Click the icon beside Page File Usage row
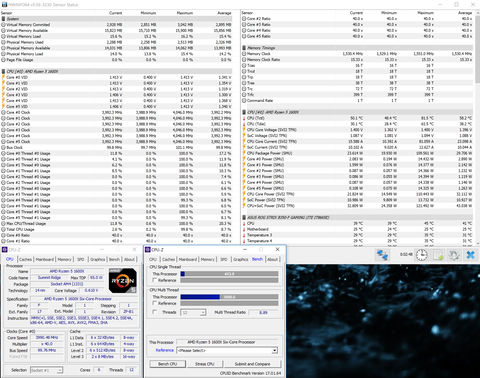This screenshot has height=378, width=480. pyautogui.click(x=3, y=60)
